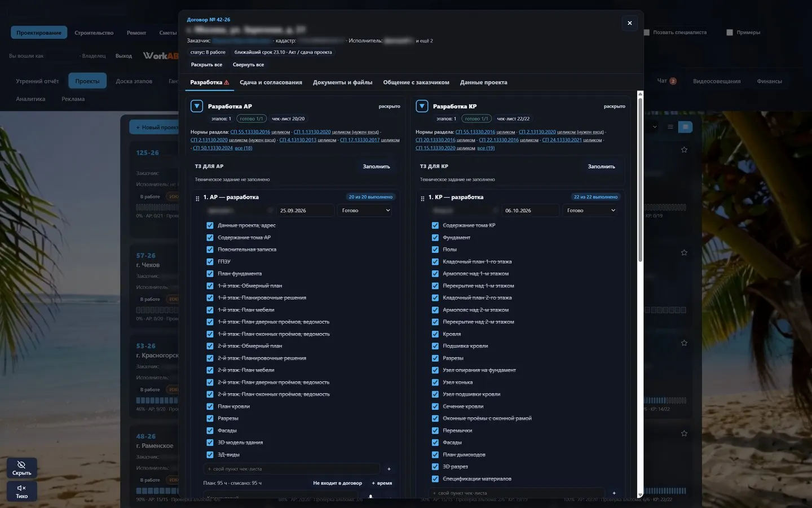The height and width of the screenshot is (508, 812).
Task: Tick the Позвать специалиста checkbox
Action: coord(647,32)
